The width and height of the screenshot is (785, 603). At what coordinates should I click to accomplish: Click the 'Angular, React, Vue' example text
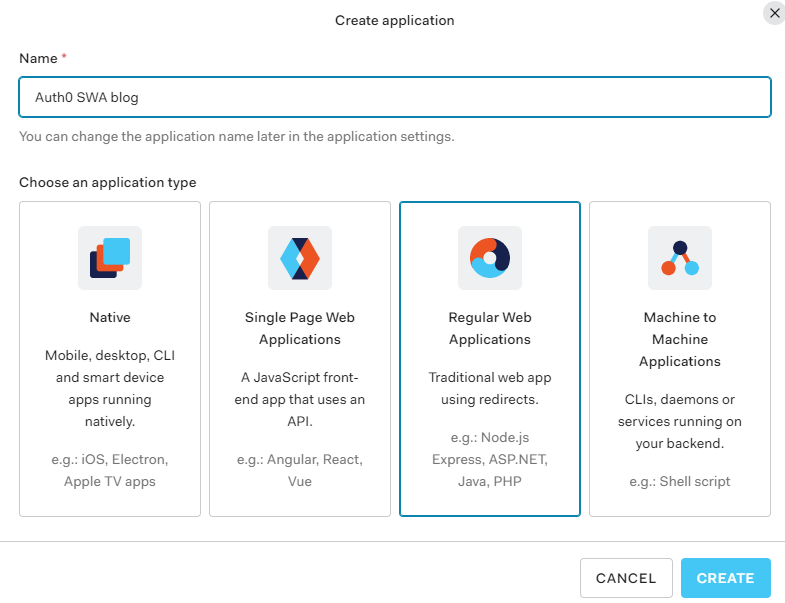click(x=300, y=471)
